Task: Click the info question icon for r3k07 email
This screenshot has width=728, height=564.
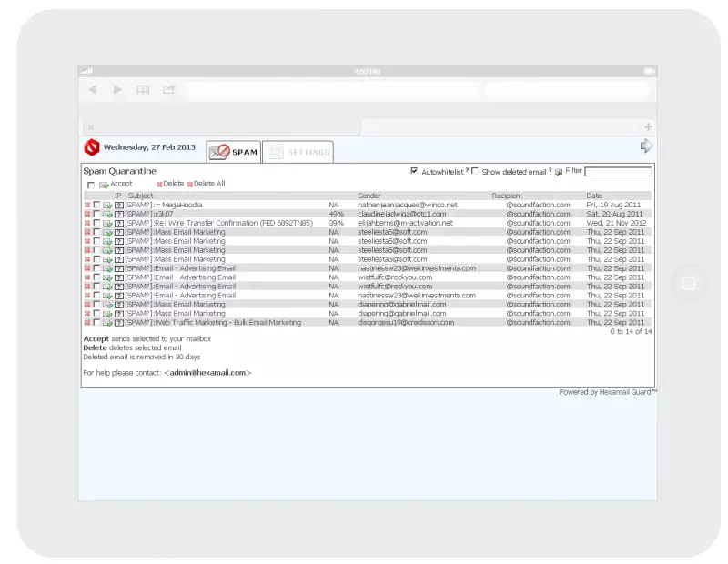Action: pyautogui.click(x=118, y=215)
